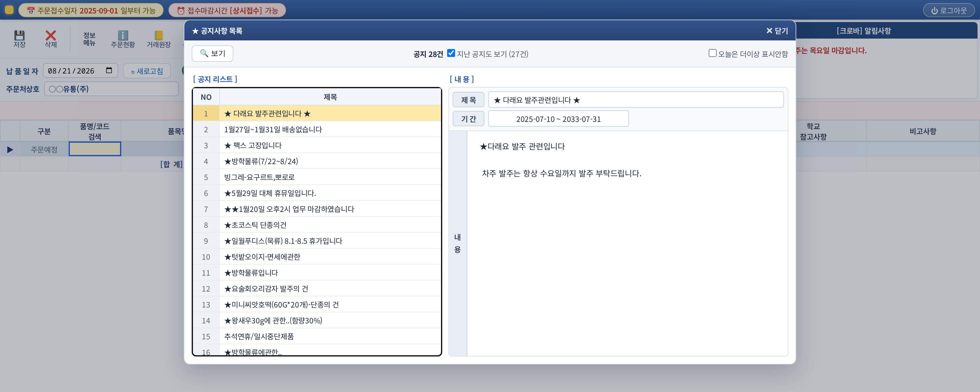This screenshot has height=392, width=980.
Task: Click the calendar icon in 주문접수일자 badge
Action: point(31,11)
